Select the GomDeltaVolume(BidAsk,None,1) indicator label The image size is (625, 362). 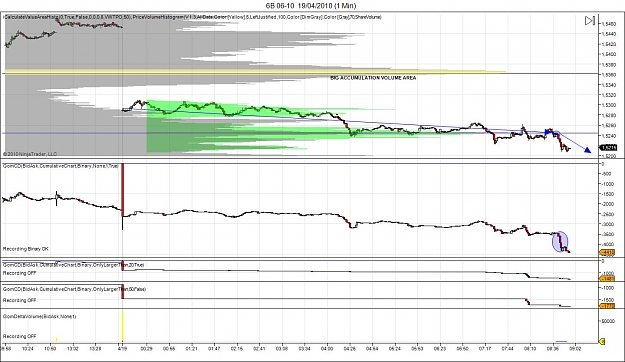click(39, 316)
